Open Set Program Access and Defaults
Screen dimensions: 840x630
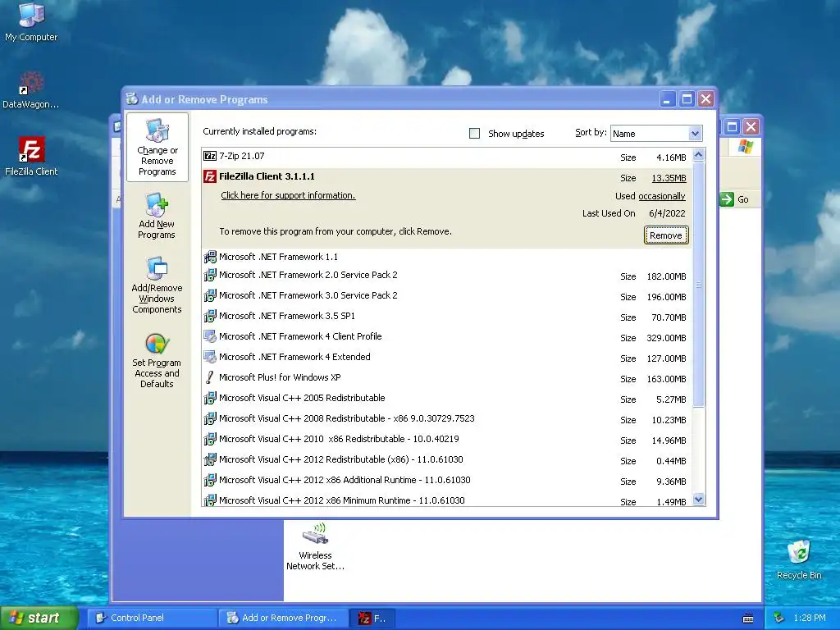tap(157, 361)
